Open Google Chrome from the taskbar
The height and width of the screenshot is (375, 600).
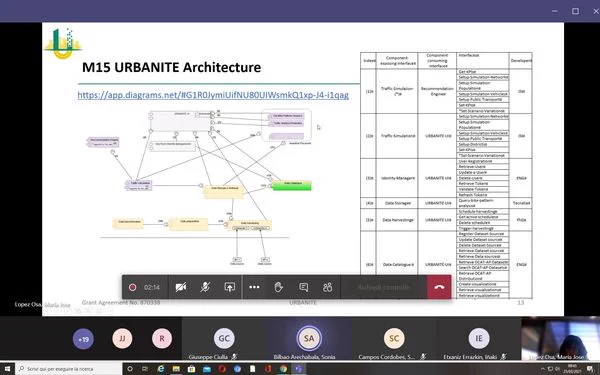click(283, 369)
